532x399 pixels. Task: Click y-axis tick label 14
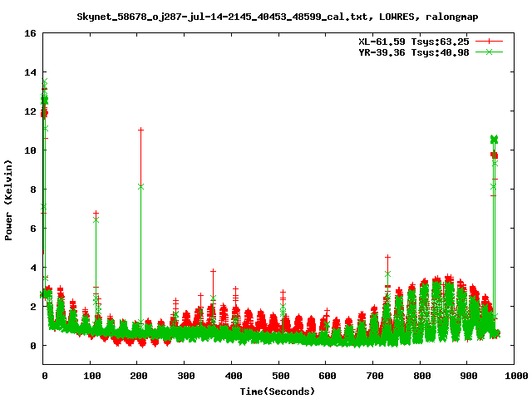pos(30,72)
